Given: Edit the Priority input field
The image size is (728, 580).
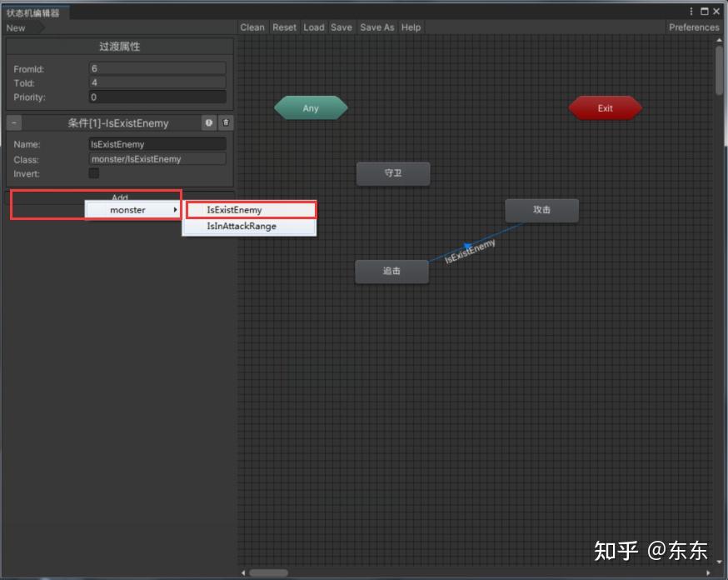Looking at the screenshot, I should [157, 97].
